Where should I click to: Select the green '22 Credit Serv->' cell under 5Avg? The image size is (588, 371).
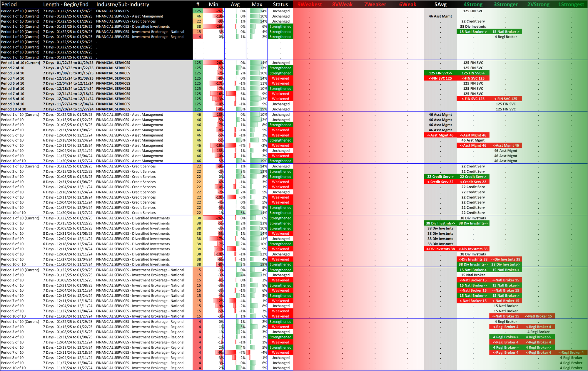click(x=440, y=177)
